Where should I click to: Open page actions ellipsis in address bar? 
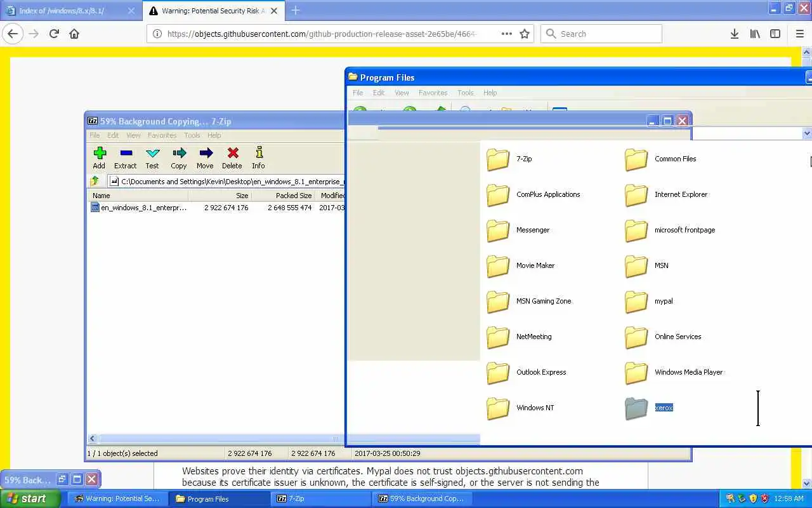point(506,34)
